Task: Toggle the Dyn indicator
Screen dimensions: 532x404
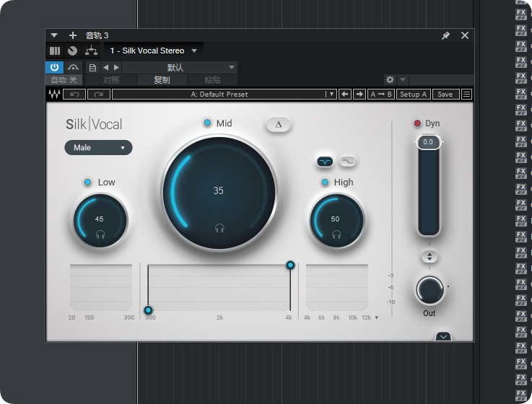Action: (417, 123)
